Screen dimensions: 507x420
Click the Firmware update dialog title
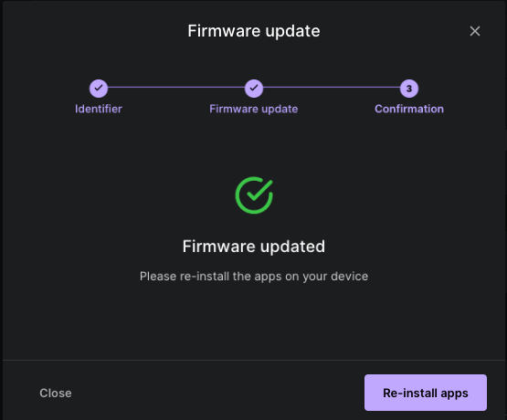(254, 31)
